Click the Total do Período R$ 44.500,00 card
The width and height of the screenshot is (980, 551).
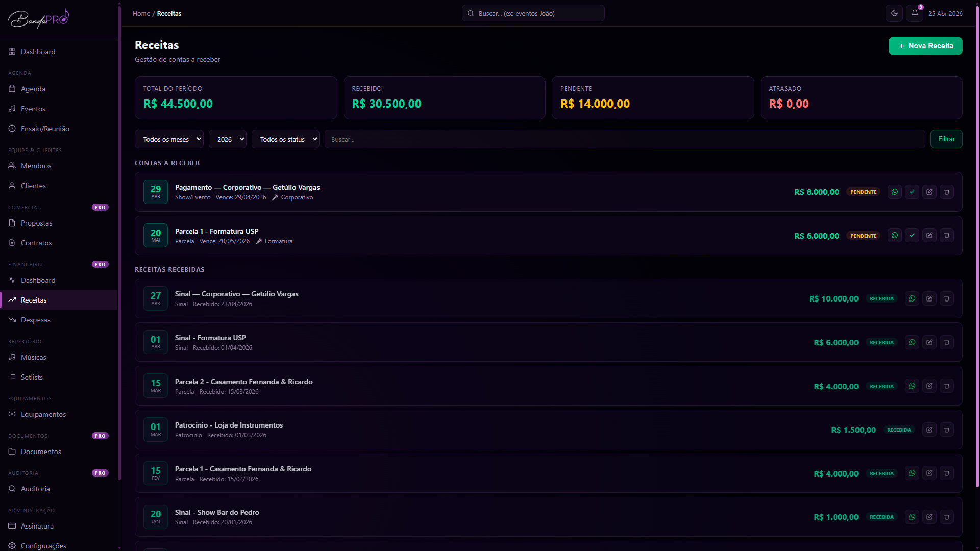[x=236, y=97]
